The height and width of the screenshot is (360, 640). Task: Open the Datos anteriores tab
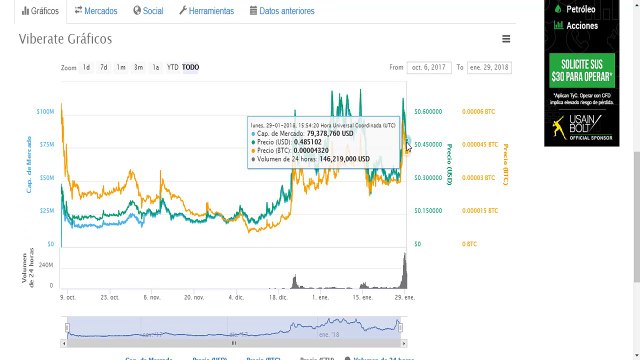(282, 11)
